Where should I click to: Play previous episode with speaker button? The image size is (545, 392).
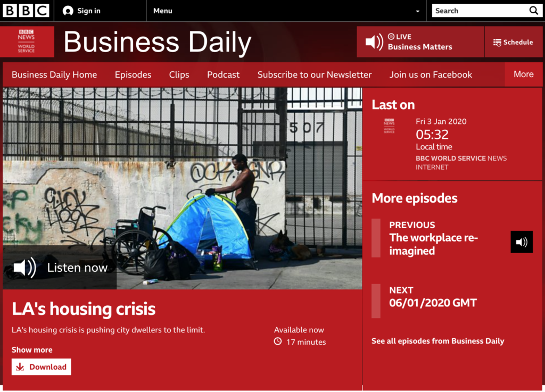(522, 242)
